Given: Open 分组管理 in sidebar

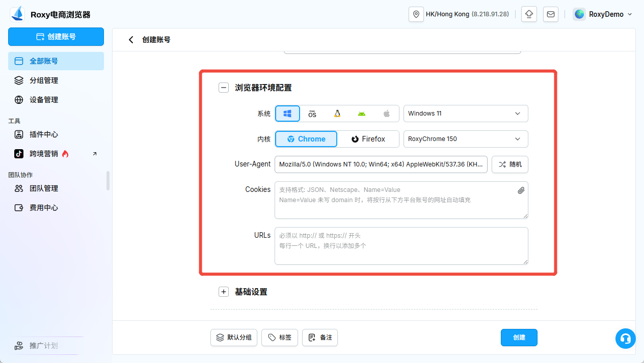Looking at the screenshot, I should 56,80.
